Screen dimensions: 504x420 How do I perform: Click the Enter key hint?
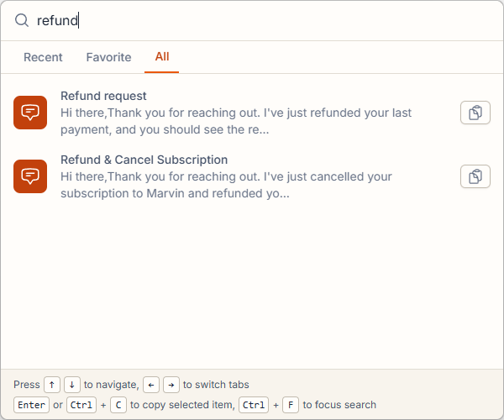pos(31,405)
